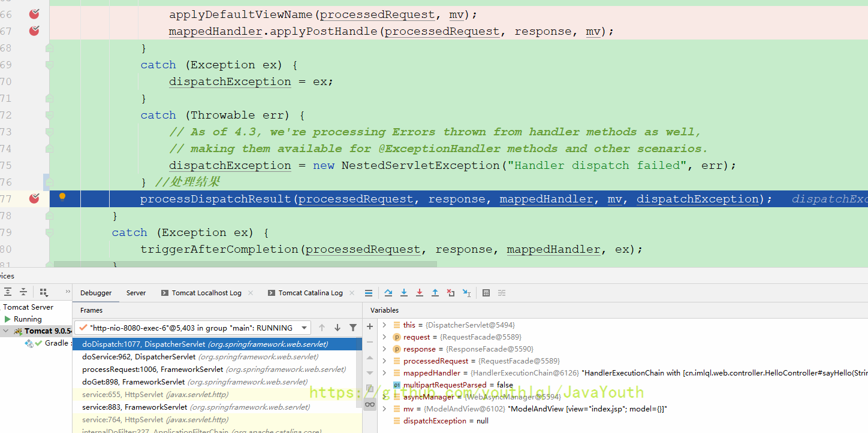Open the Evaluate Expression calculator icon
Viewport: 868px width, 433px height.
[x=486, y=293]
